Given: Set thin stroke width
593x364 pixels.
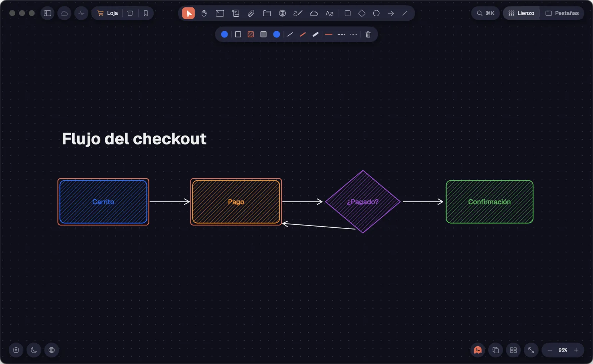Looking at the screenshot, I should click(x=290, y=34).
